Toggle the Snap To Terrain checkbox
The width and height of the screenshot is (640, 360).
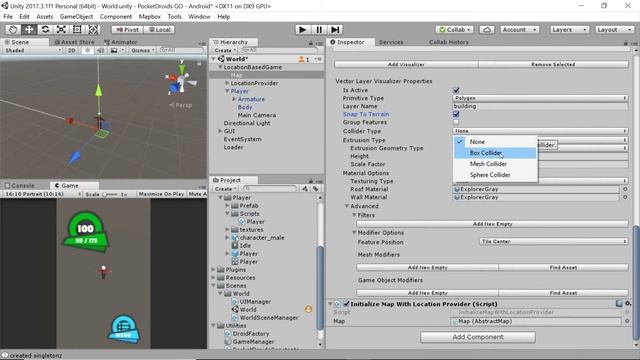456,114
